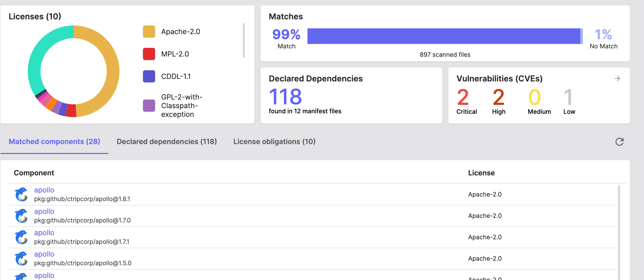Open vulnerabilities details with arrow icon
Image resolution: width=644 pixels, height=280 pixels.
[617, 78]
